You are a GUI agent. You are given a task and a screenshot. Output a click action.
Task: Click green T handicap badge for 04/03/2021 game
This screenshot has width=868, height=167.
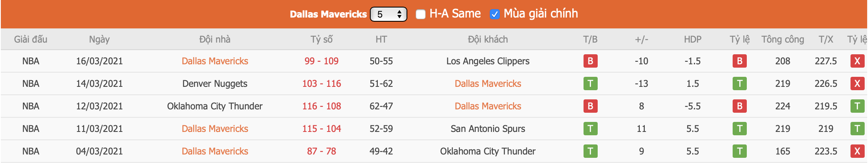(739, 152)
